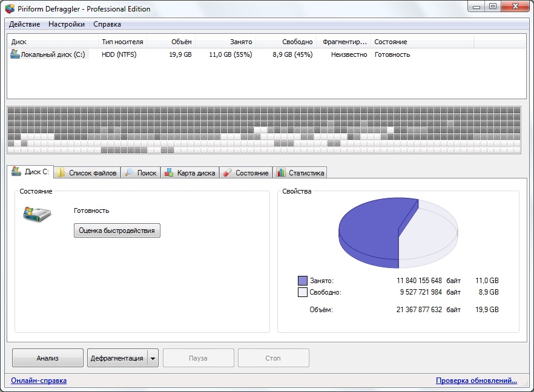Click the Defraggler app icon in title bar
Viewport: 534px width, 392px height.
click(10, 9)
